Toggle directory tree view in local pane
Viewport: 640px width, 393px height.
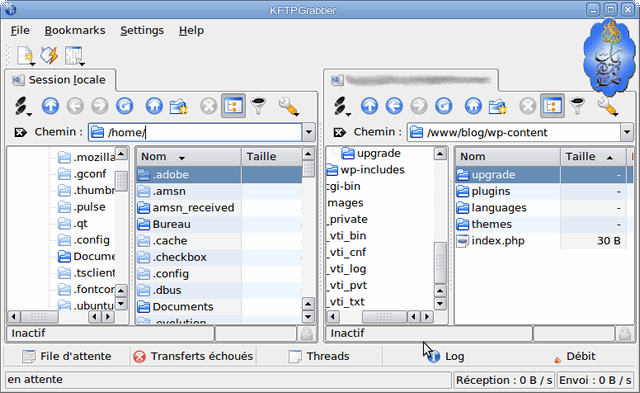tap(233, 106)
